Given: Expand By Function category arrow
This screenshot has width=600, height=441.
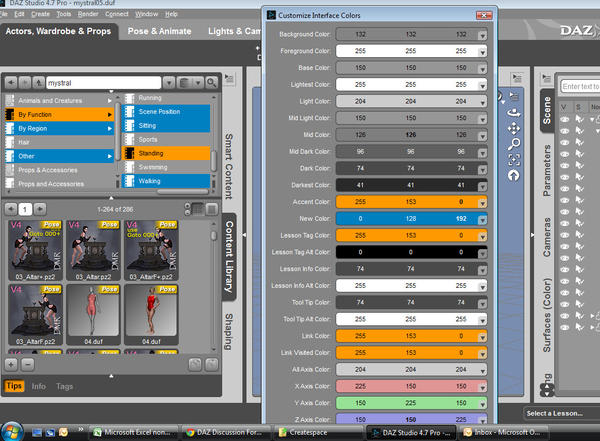Looking at the screenshot, I should 109,114.
